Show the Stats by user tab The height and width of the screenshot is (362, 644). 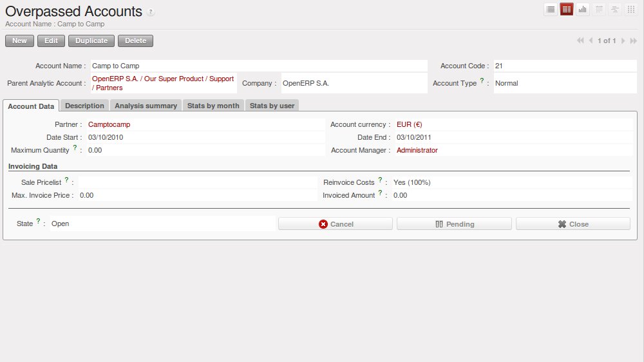272,106
